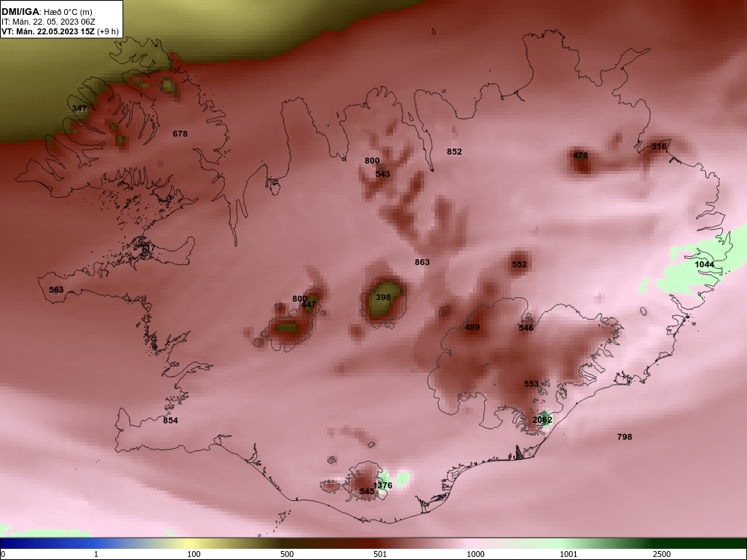The image size is (747, 560).
Task: Click the 347 value in the Westfjords
Action: [x=79, y=108]
